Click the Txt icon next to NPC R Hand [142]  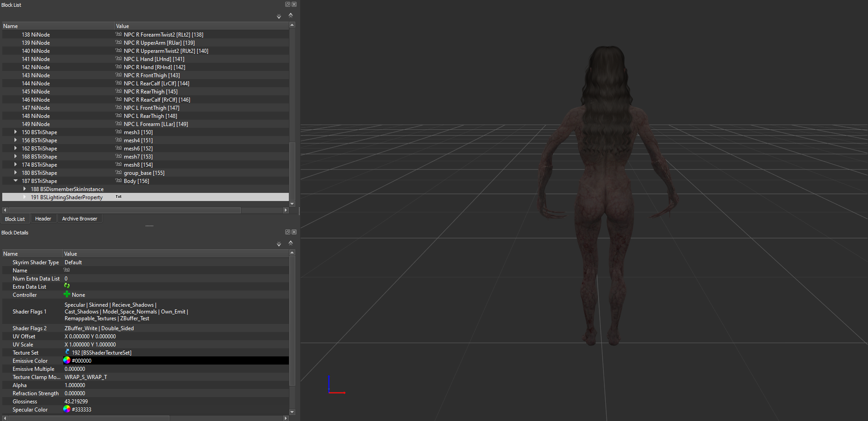[x=118, y=67]
